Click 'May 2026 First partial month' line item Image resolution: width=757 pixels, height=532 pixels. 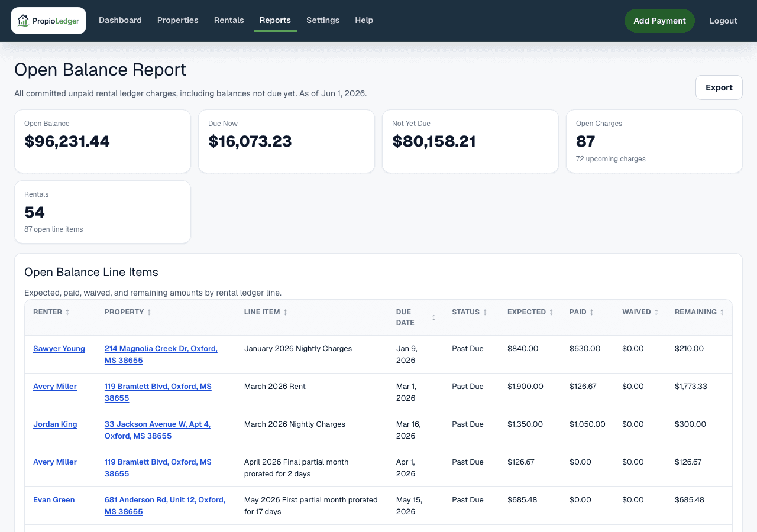click(311, 506)
